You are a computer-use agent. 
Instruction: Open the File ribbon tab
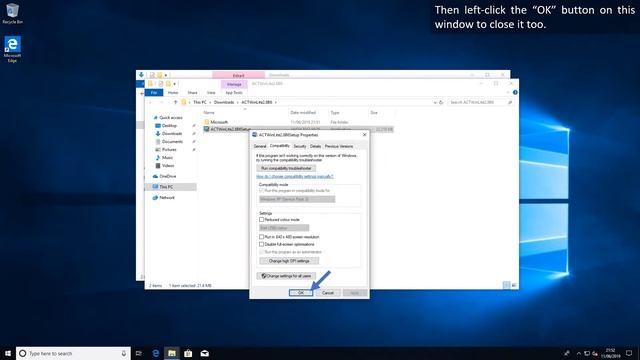(x=154, y=93)
